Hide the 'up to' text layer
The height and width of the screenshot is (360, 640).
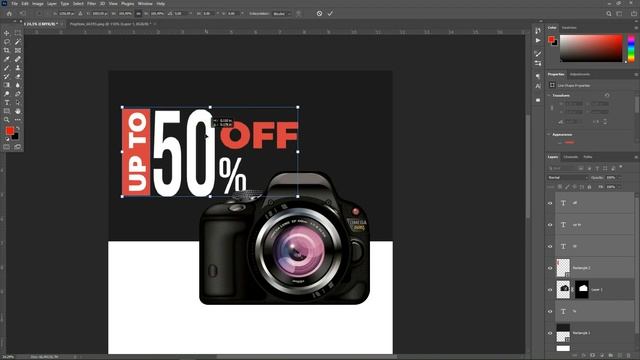(550, 224)
